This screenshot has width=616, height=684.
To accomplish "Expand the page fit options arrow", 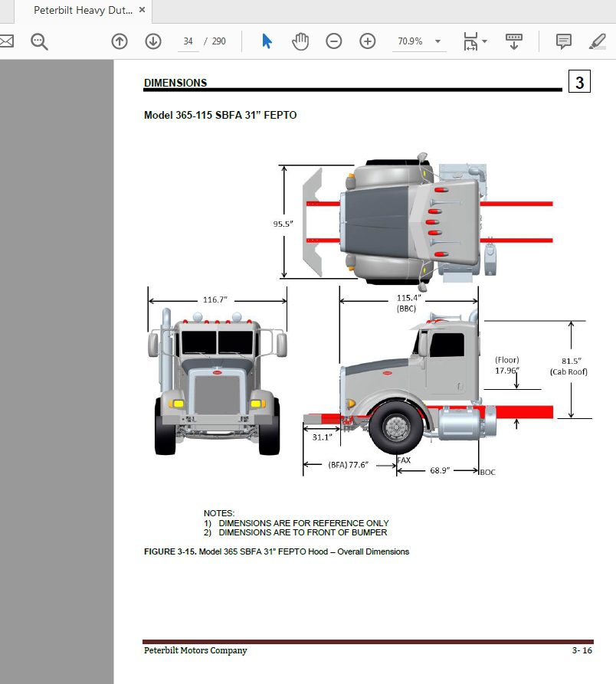I will (484, 41).
